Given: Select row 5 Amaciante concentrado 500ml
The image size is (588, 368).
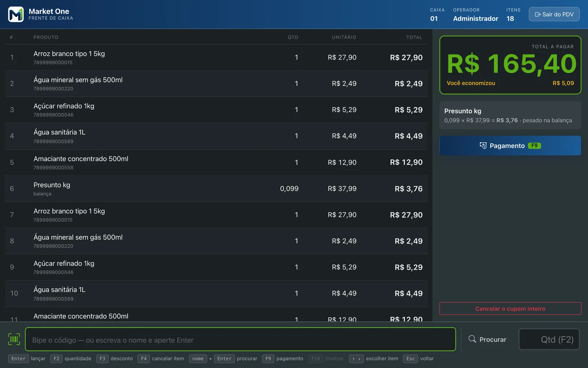Looking at the screenshot, I should coord(216,162).
